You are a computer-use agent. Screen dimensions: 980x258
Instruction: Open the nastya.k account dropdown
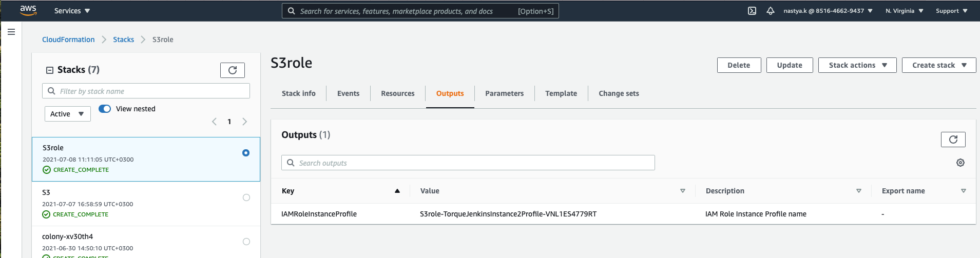(x=828, y=11)
